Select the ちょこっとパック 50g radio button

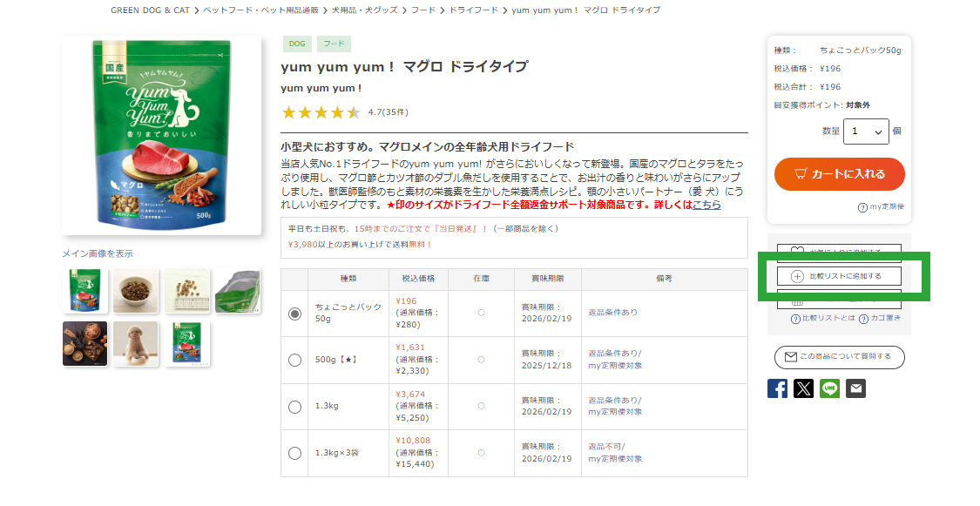[x=295, y=314]
